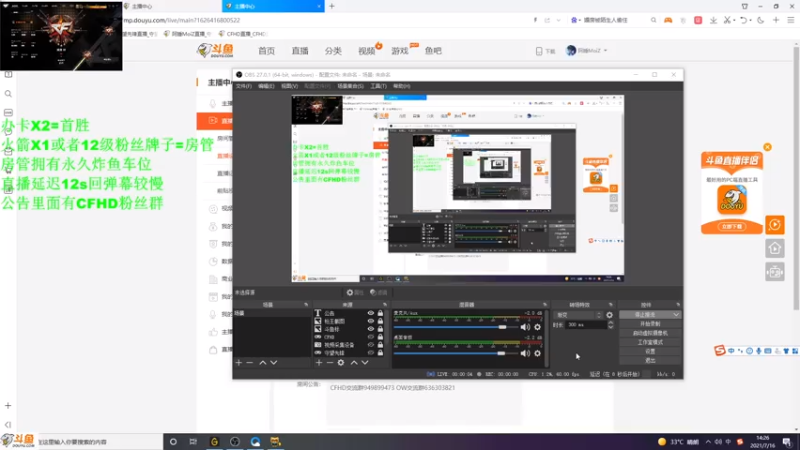Screen dimensions: 800x450
Task: Click search icon in browser left sidebar
Action: click(8, 94)
